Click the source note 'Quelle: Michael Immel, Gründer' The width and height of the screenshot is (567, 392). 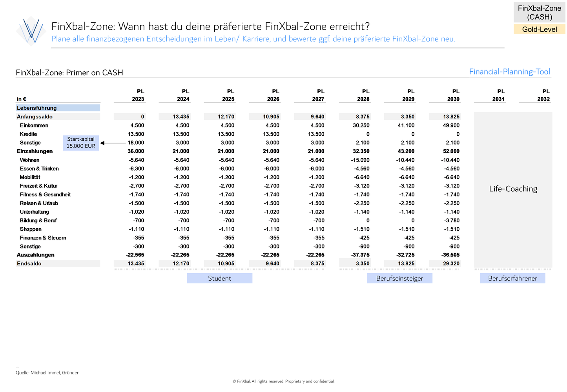click(x=47, y=373)
